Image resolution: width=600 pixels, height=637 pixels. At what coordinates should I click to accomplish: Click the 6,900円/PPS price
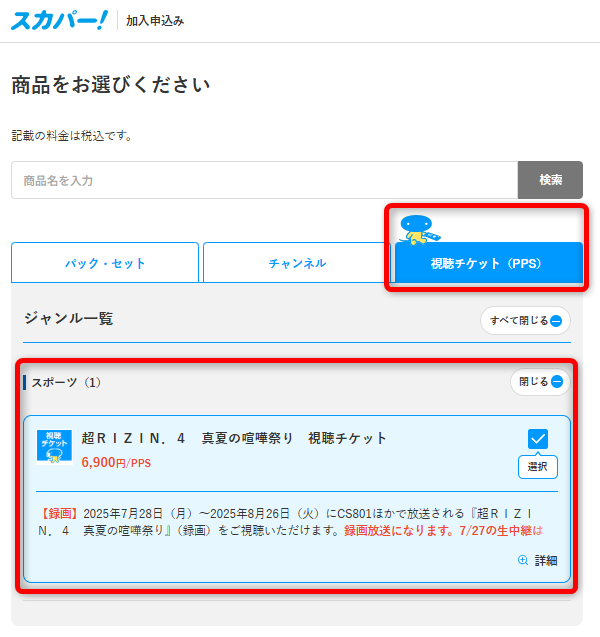tap(116, 462)
